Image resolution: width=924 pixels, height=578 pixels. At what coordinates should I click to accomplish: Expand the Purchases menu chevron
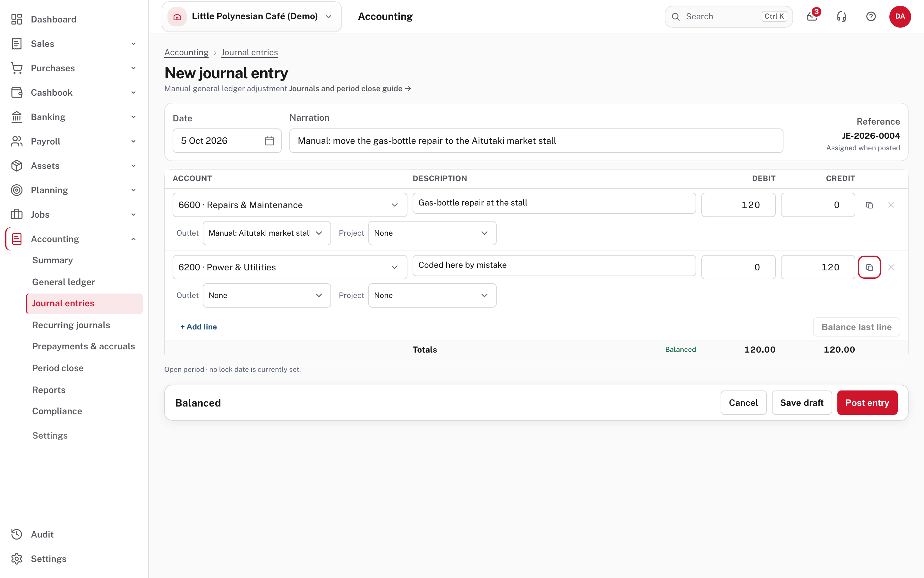pyautogui.click(x=133, y=68)
